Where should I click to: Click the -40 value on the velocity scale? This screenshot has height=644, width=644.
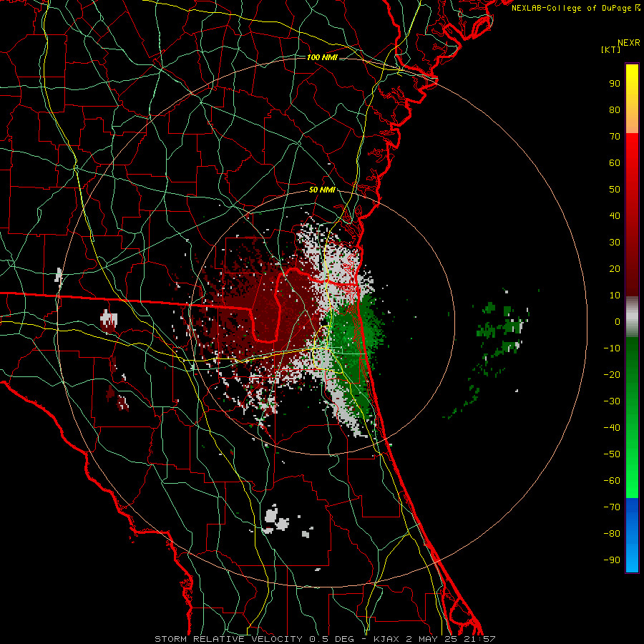612,428
